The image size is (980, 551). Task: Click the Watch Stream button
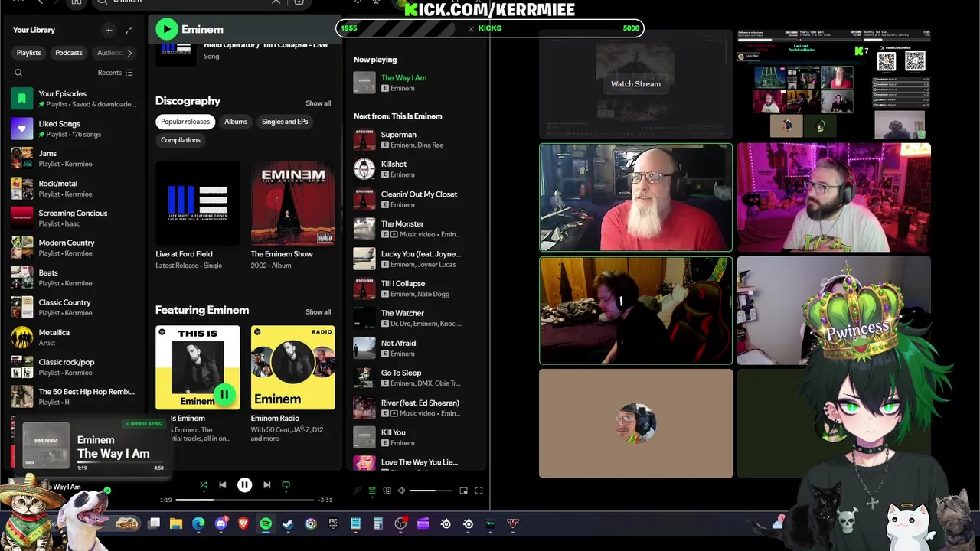(x=635, y=84)
